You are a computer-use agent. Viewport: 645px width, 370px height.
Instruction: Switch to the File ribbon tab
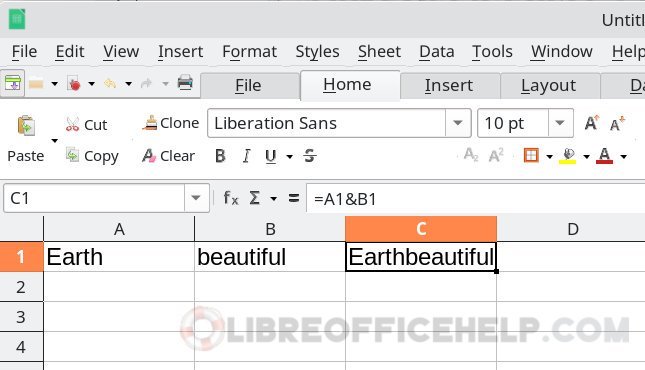(250, 86)
